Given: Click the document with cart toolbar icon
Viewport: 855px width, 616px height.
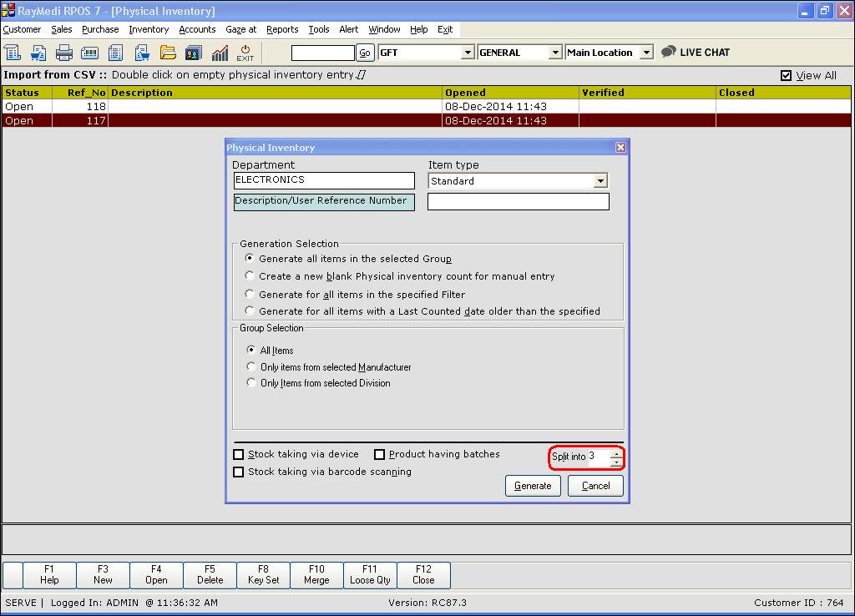Looking at the screenshot, I should coord(142,53).
